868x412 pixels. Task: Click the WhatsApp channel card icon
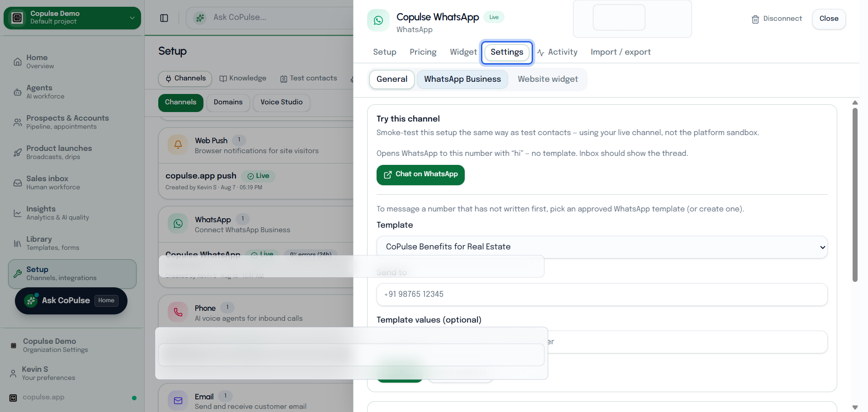[x=178, y=224]
